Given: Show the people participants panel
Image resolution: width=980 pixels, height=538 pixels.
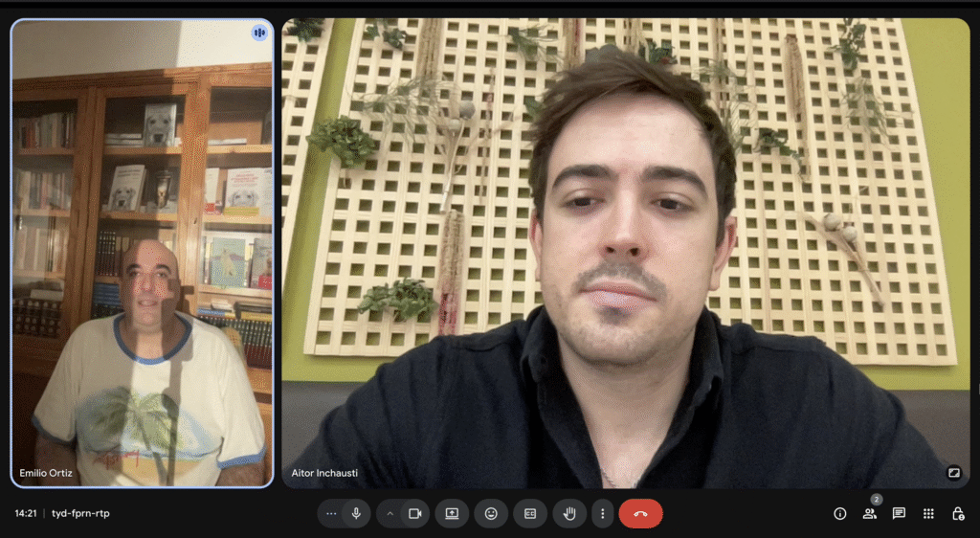Looking at the screenshot, I should pyautogui.click(x=869, y=513).
